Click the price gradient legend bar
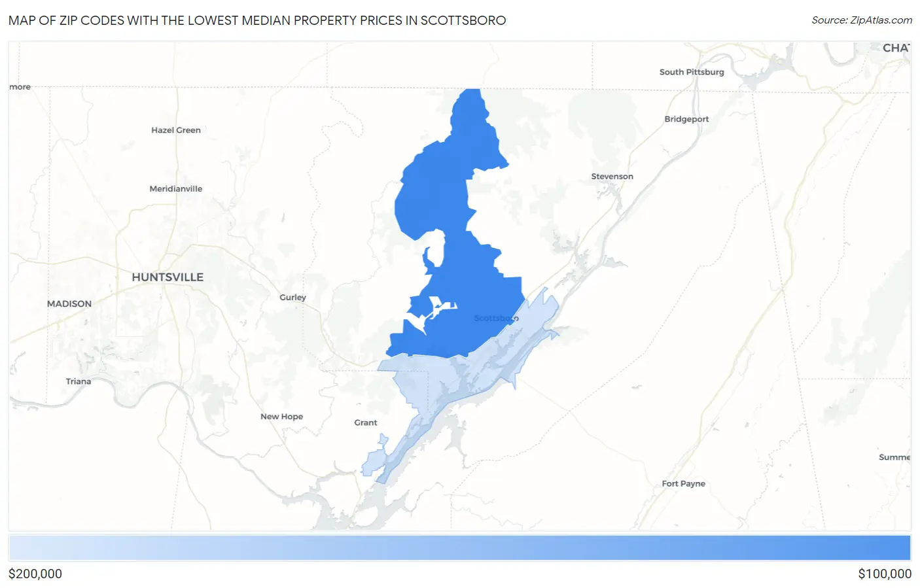Image resolution: width=920 pixels, height=588 pixels. point(460,548)
